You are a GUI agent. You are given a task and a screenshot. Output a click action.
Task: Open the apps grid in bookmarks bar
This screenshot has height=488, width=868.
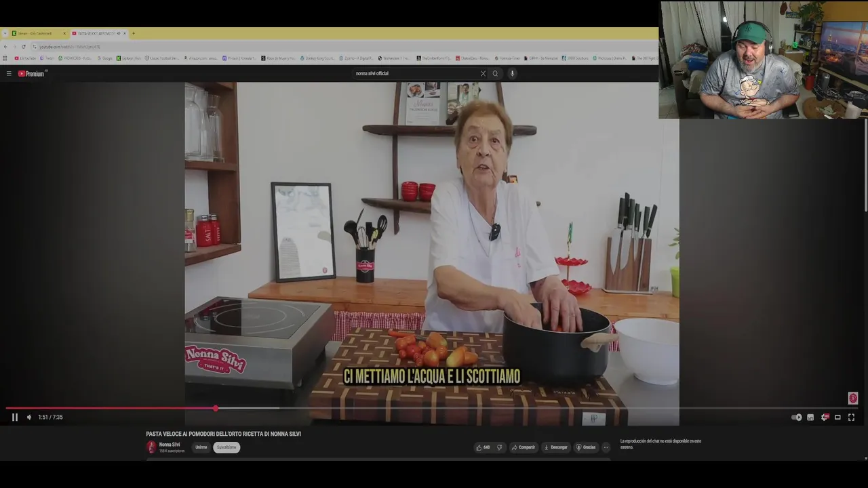tap(5, 58)
